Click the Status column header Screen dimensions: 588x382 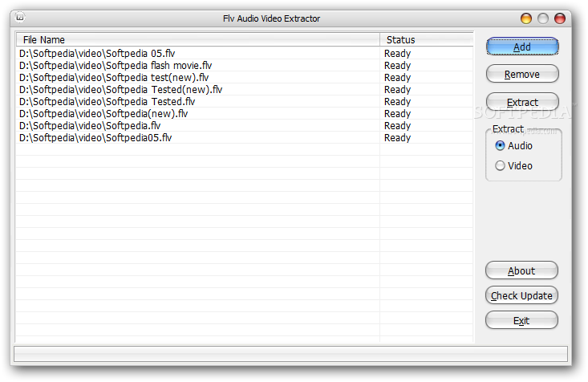click(x=426, y=39)
